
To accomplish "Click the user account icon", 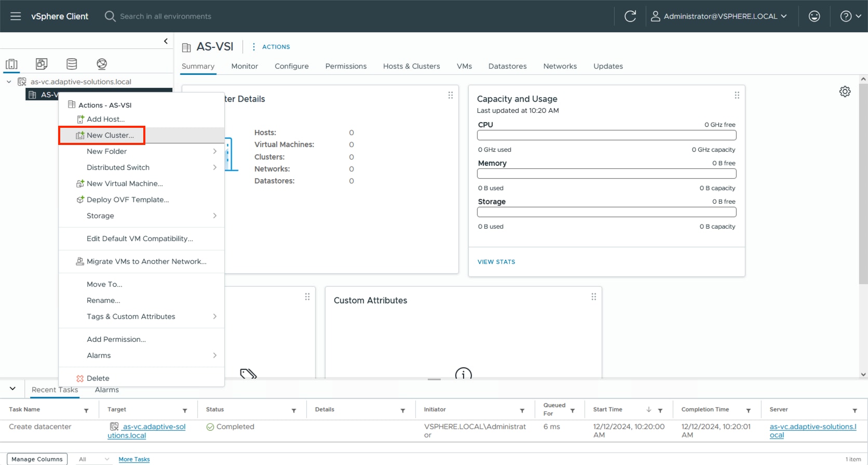I will [x=656, y=16].
